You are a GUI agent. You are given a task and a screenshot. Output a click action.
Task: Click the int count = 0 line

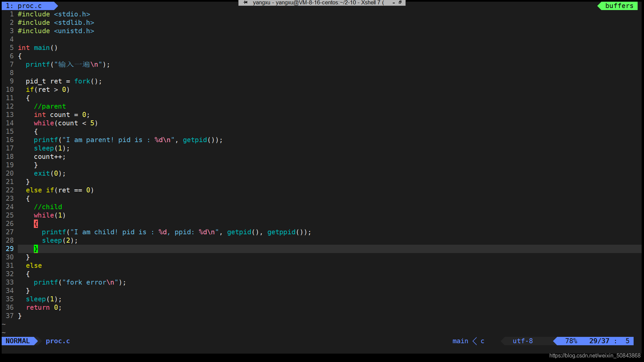pyautogui.click(x=62, y=115)
